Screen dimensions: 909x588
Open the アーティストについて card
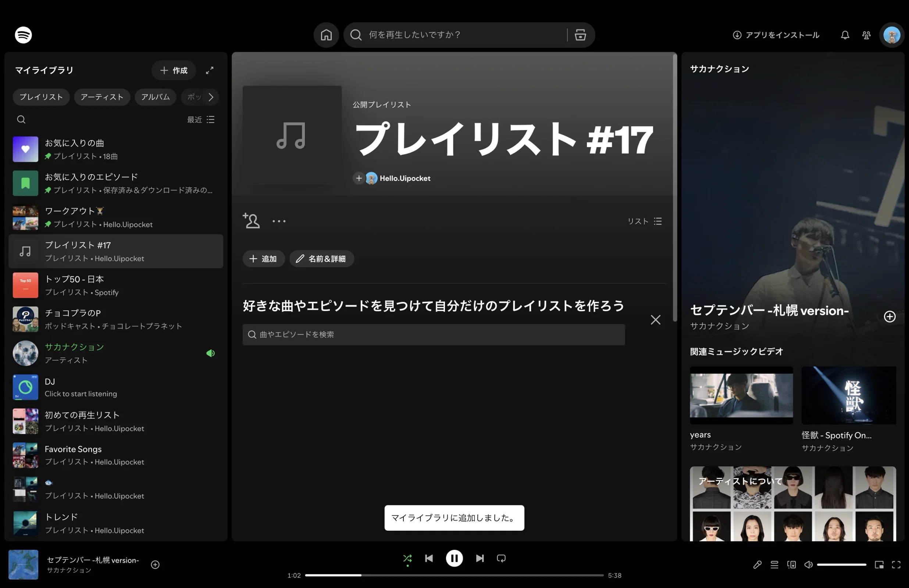tap(793, 503)
